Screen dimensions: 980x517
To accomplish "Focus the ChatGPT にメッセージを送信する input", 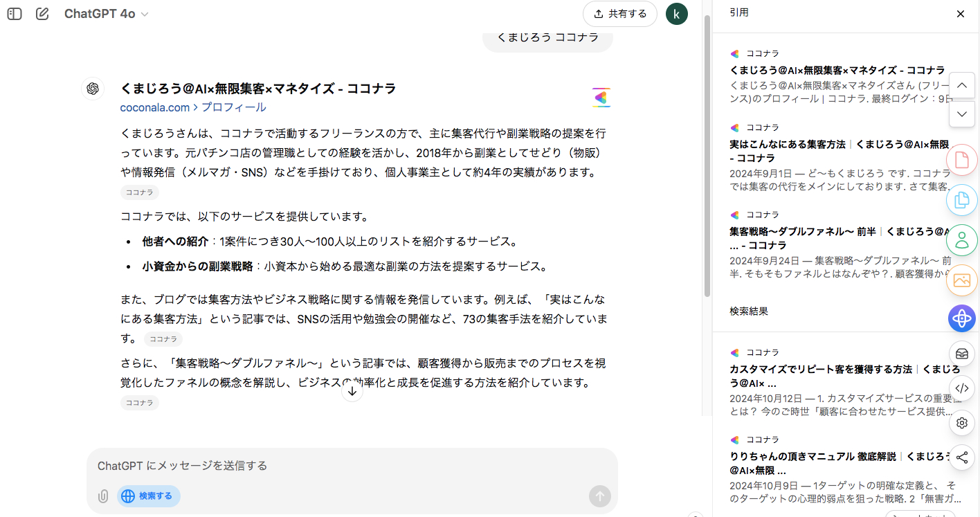I will [x=352, y=466].
